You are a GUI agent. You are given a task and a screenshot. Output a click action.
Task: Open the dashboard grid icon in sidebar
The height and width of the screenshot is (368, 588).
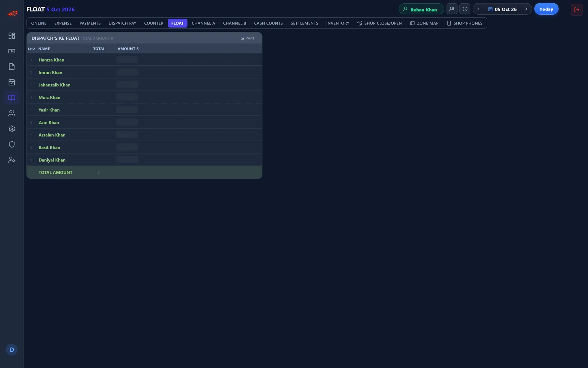pyautogui.click(x=12, y=36)
